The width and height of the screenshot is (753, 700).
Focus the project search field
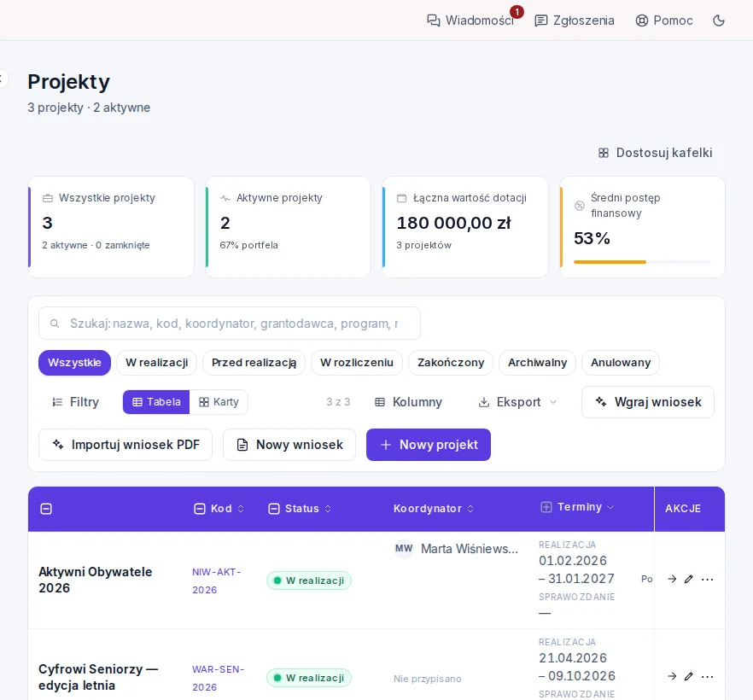coord(230,324)
